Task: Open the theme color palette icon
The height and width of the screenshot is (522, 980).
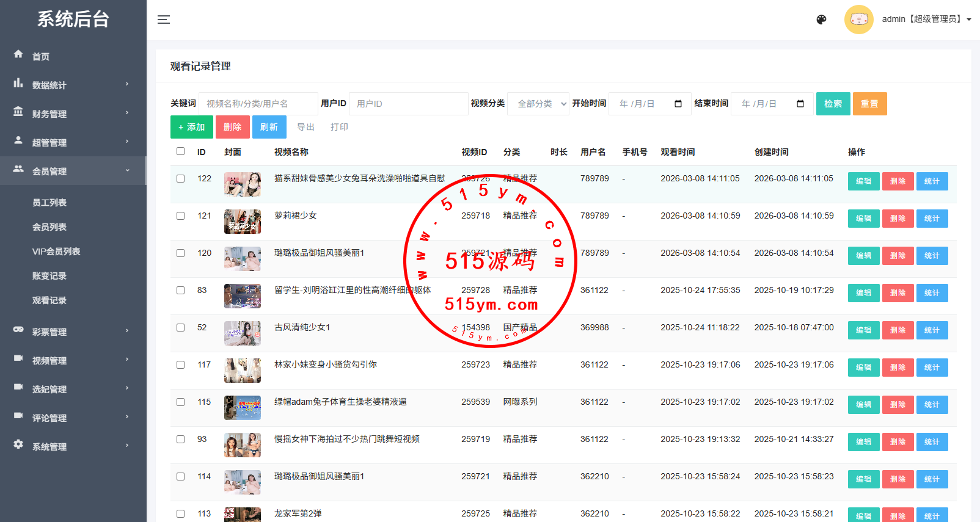Action: pyautogui.click(x=821, y=20)
